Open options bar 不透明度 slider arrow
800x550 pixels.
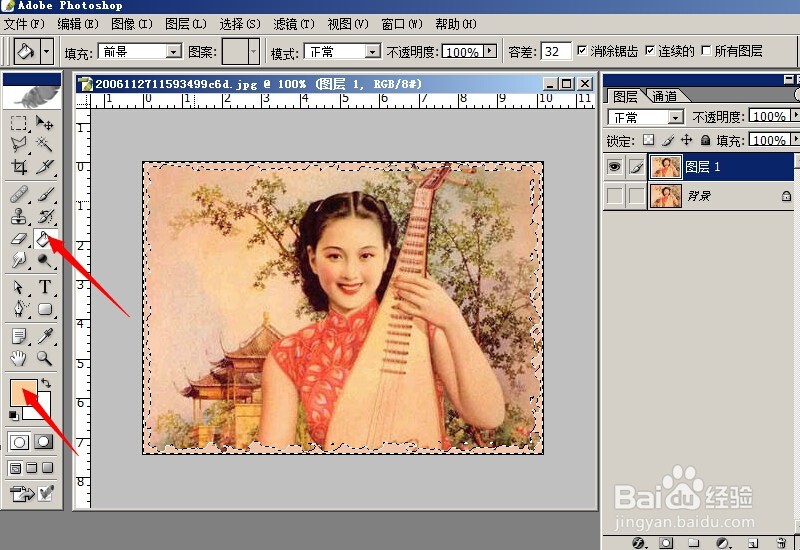pos(490,51)
